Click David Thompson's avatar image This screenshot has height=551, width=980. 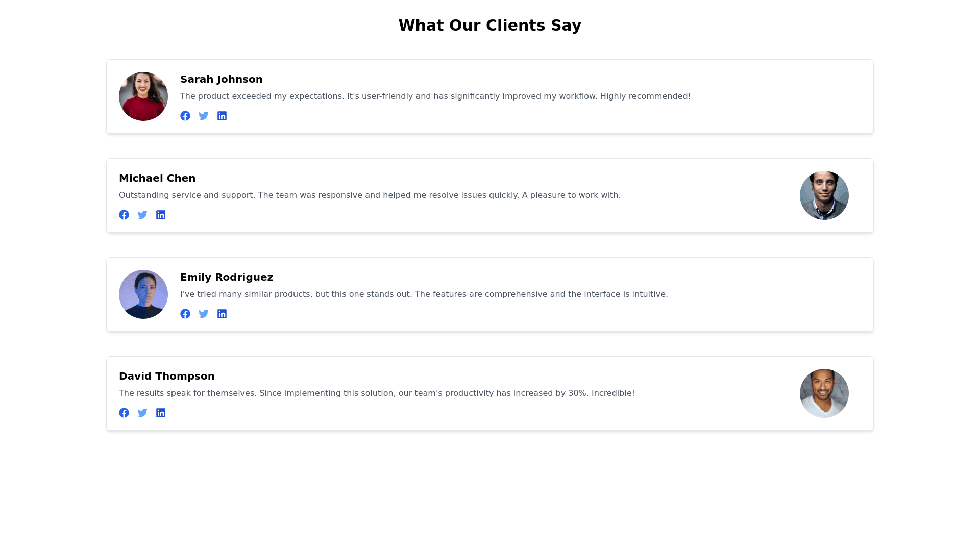pos(824,393)
